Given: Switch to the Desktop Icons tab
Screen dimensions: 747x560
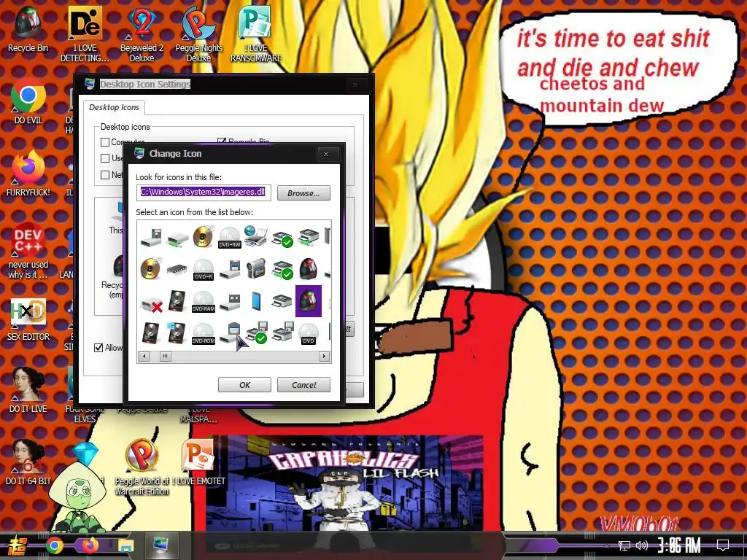Looking at the screenshot, I should (x=114, y=107).
